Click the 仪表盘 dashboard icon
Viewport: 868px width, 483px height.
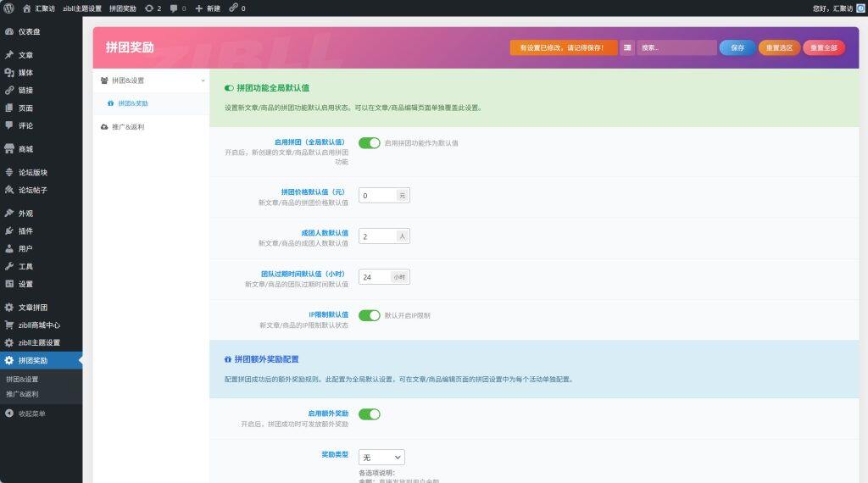[9, 31]
